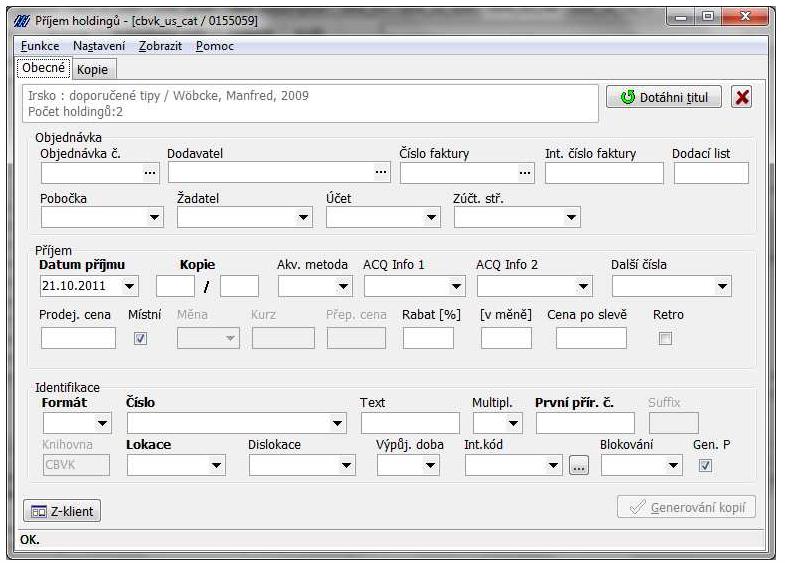This screenshot has width=785, height=563.
Task: Click into the [v měně] field
Action: tap(507, 339)
